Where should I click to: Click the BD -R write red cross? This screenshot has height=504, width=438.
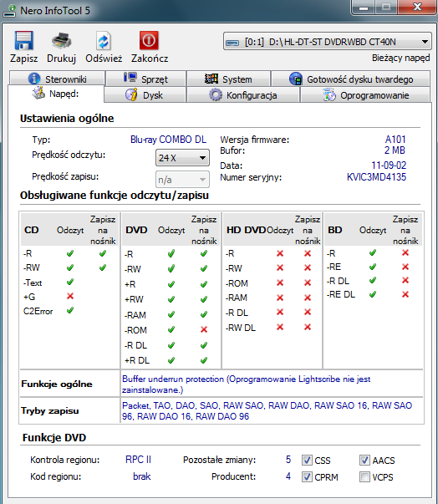[405, 252]
